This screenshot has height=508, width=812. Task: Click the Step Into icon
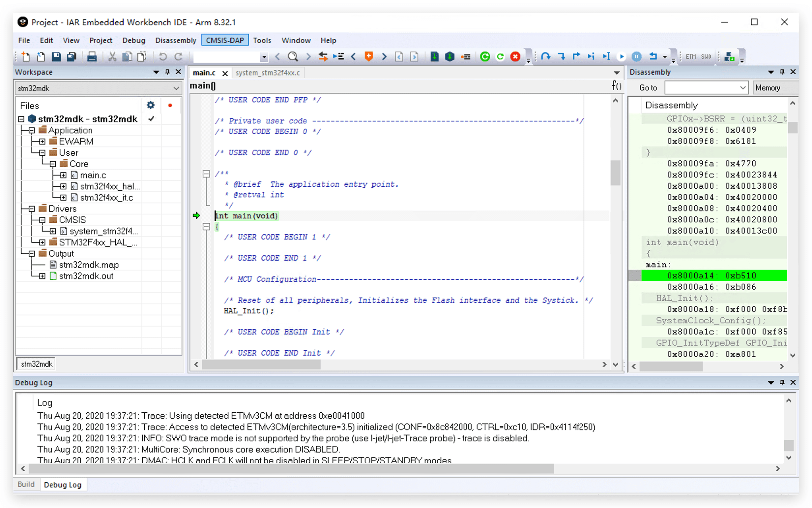point(561,56)
